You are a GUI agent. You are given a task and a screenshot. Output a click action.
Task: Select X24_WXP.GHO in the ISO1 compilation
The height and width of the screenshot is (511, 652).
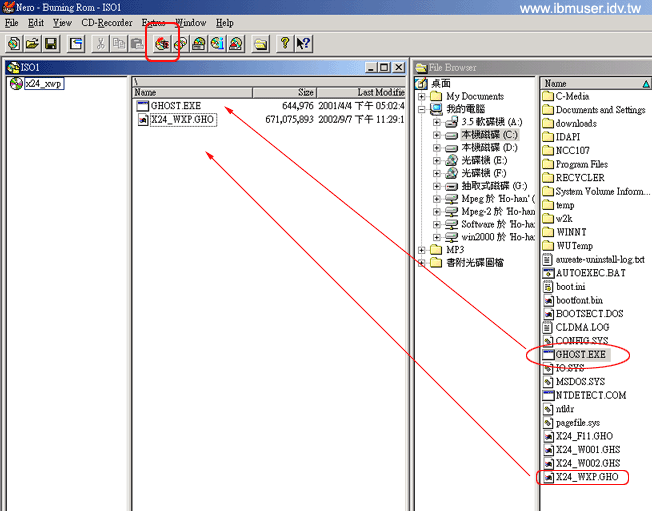(x=183, y=120)
